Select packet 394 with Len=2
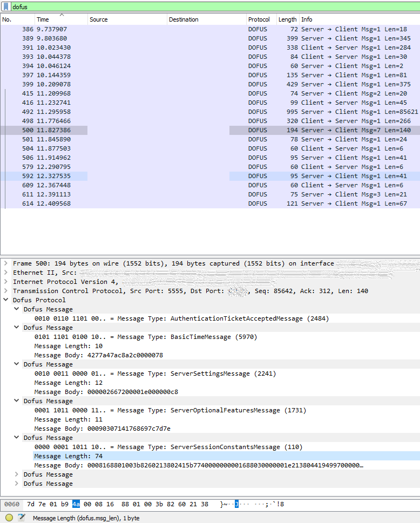This screenshot has width=420, height=523. tap(210, 66)
